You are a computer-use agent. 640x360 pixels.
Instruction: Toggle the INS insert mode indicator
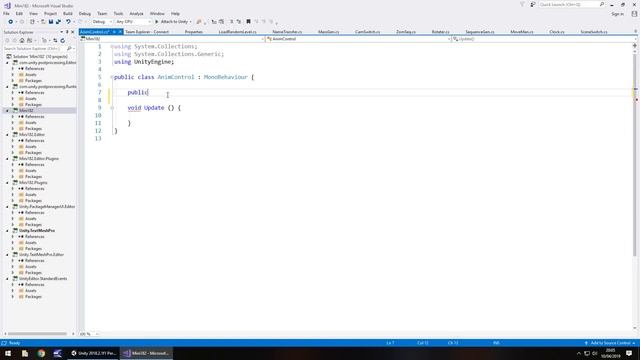point(496,343)
